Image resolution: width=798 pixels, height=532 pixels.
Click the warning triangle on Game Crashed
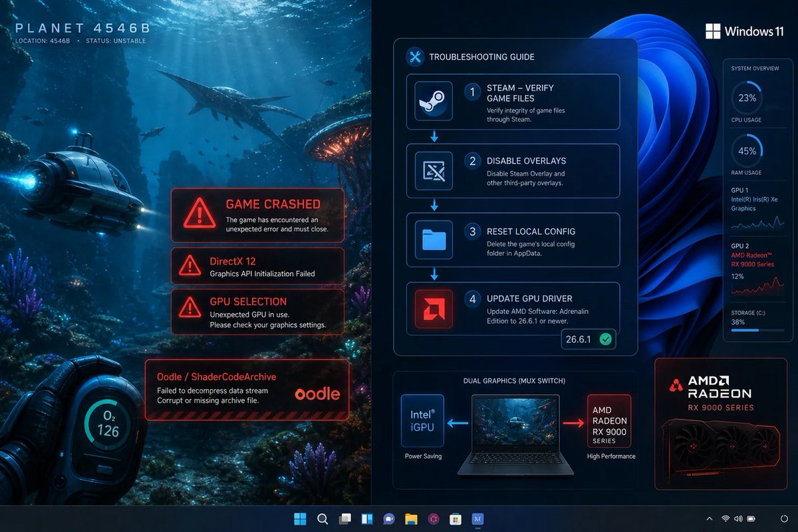click(x=199, y=214)
